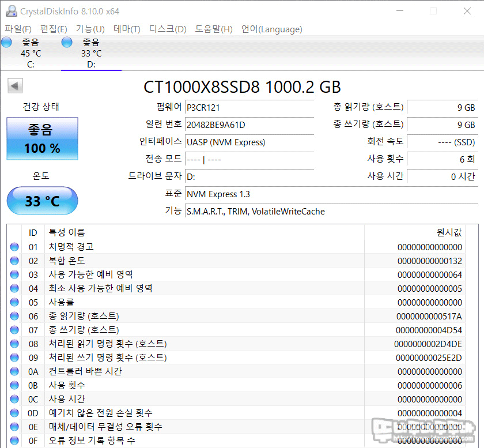Click status orb for 0A 컨트롤러 바쁜 시간

click(14, 371)
